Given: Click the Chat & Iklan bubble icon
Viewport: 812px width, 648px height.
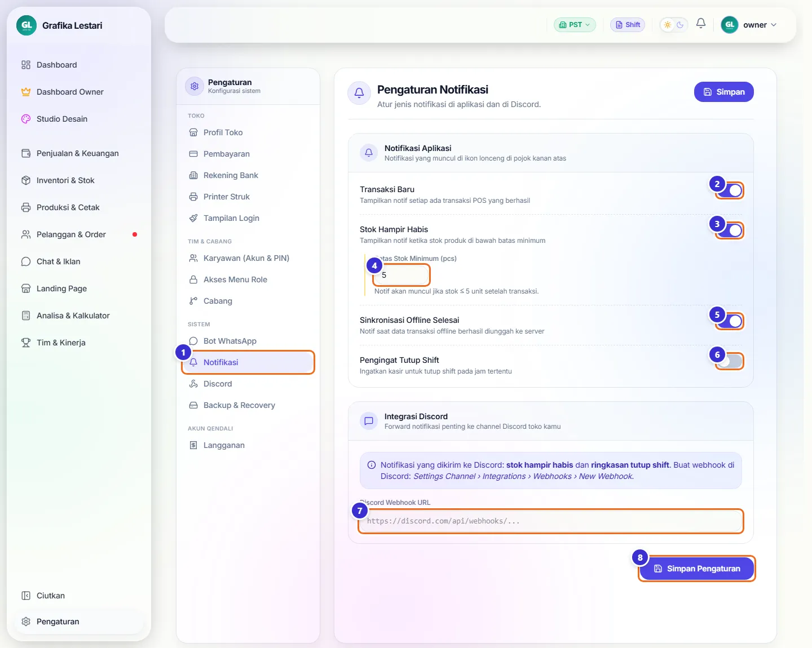Looking at the screenshot, I should pyautogui.click(x=26, y=261).
